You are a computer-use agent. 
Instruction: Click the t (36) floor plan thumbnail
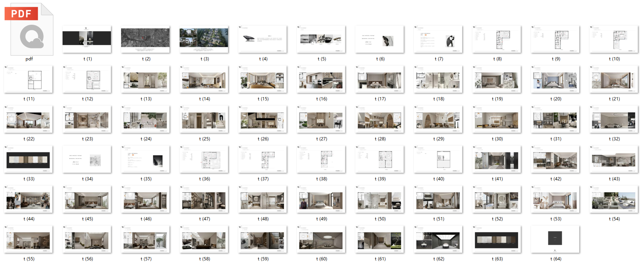(204, 159)
